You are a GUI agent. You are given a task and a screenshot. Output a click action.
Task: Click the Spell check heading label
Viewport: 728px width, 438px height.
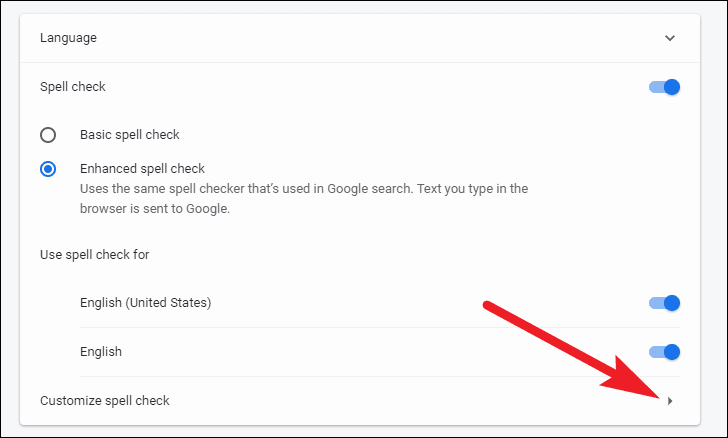(72, 87)
